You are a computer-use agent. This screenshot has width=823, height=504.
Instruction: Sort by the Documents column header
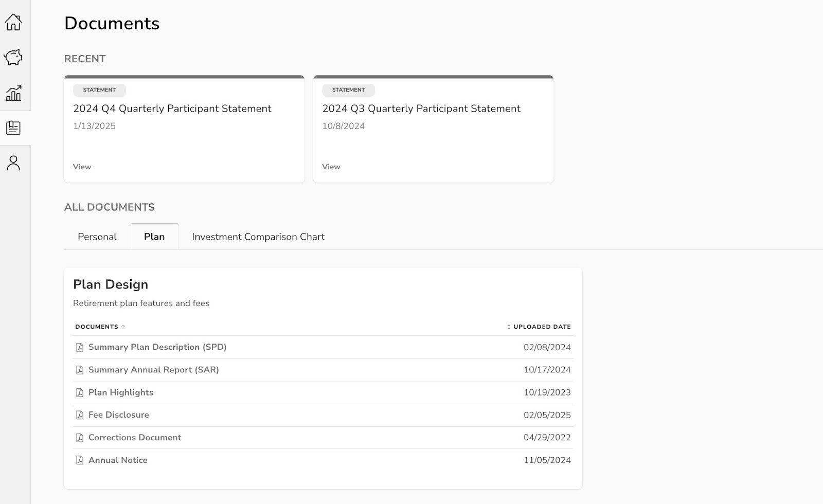(97, 327)
